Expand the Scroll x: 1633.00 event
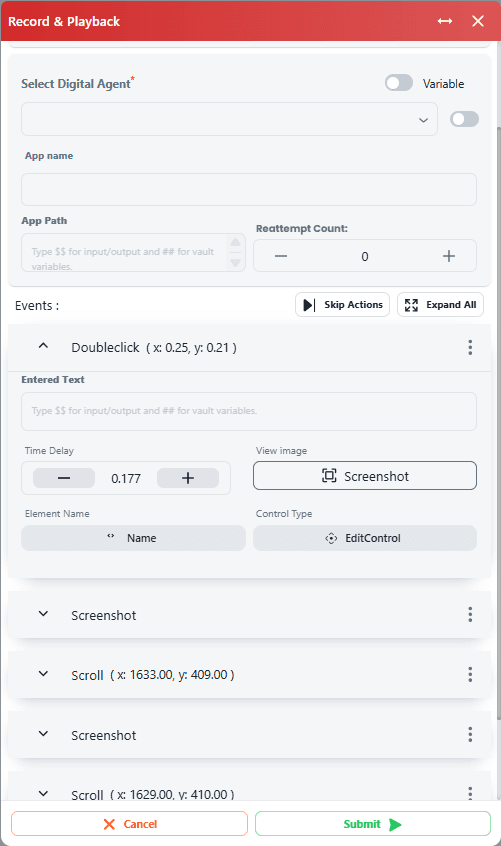Viewport: 501px width, 846px height. 44,674
